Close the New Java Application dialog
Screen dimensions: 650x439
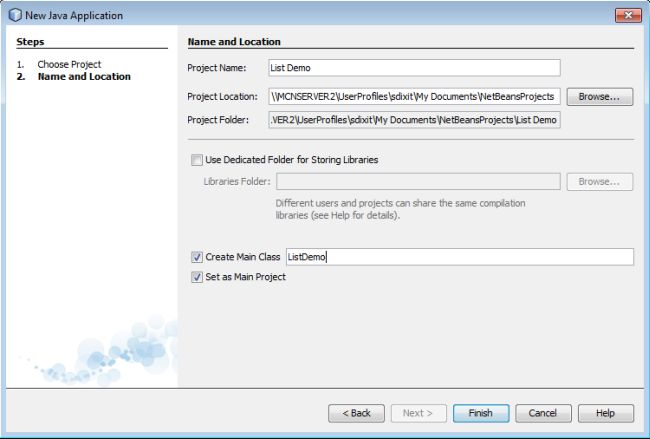click(x=628, y=15)
